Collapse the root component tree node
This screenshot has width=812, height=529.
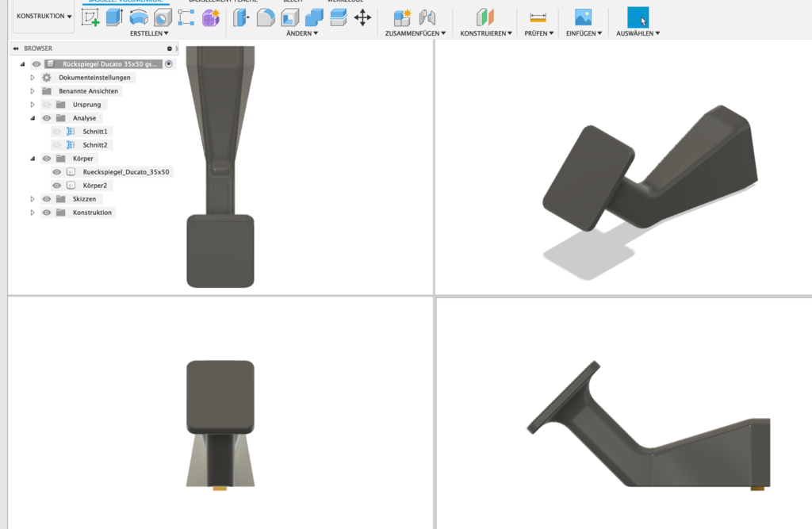tap(22, 64)
